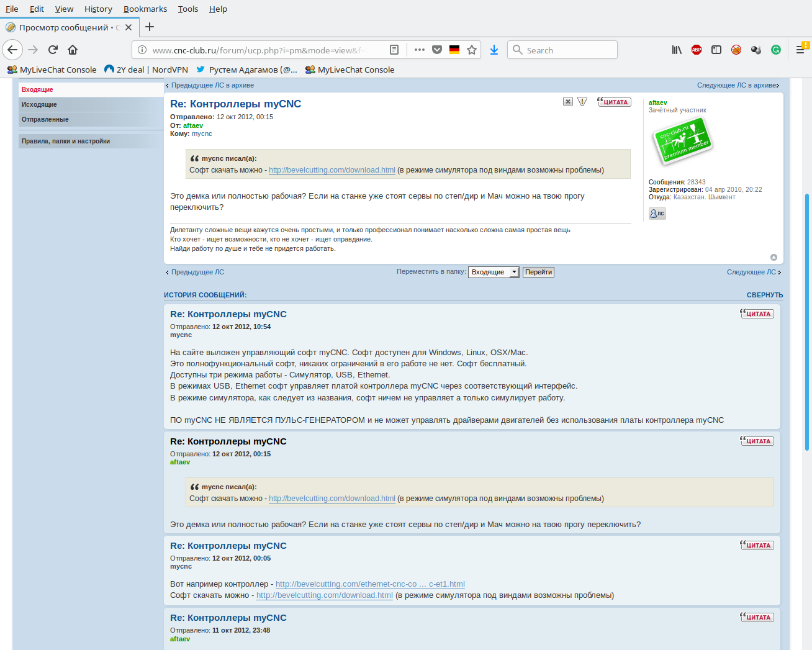Collapse history via СВЕРНУТЬ link

click(x=765, y=295)
